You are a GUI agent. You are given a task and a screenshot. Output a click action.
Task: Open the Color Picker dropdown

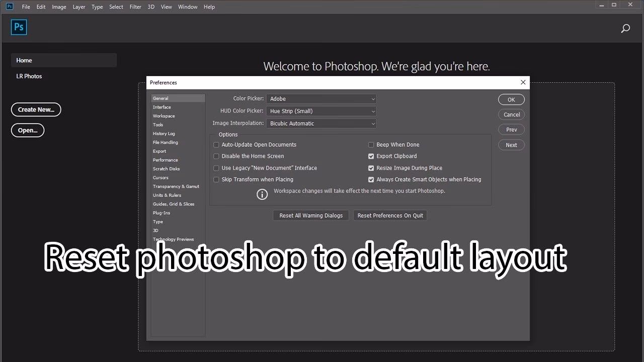coord(321,99)
